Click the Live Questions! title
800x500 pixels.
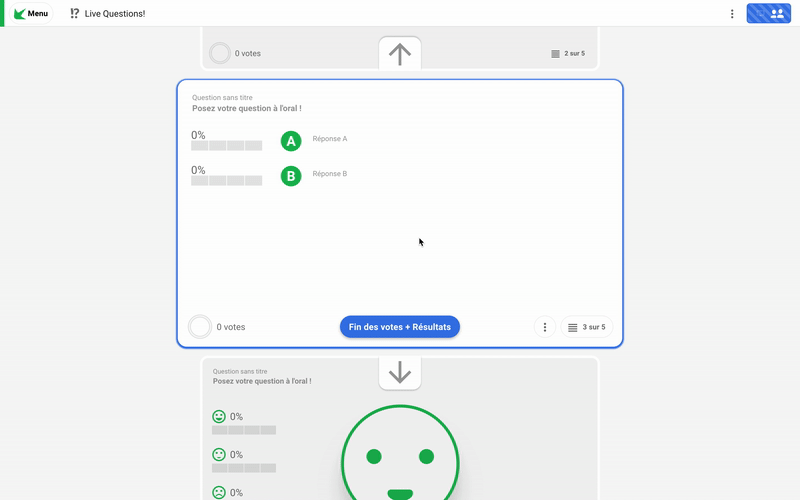[115, 14]
